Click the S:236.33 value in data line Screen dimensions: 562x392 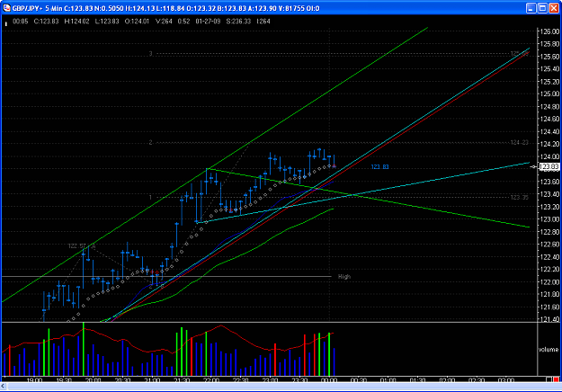pos(238,22)
